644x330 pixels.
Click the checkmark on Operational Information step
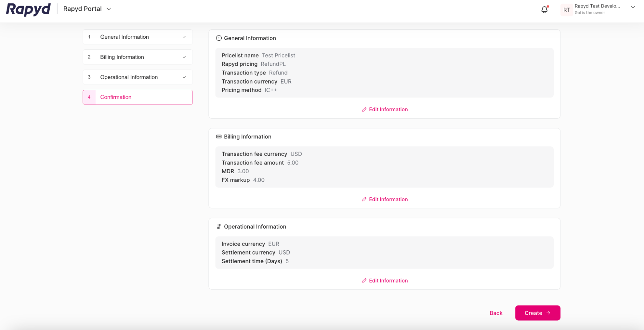[x=184, y=77]
